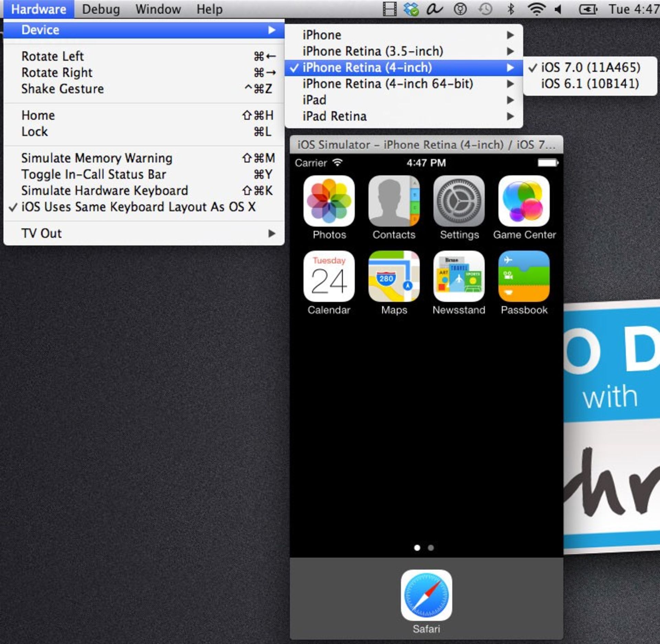Choose Lock from Hardware menu

coord(144,132)
